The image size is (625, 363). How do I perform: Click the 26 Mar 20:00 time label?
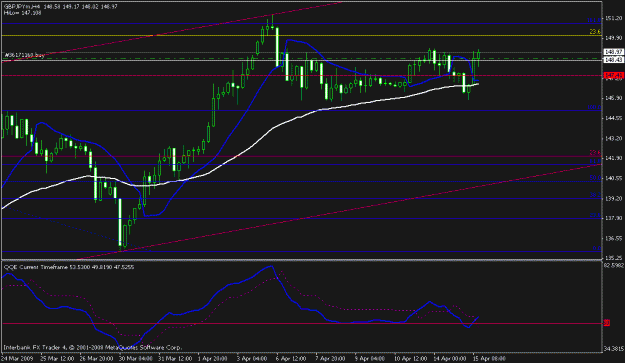96,358
